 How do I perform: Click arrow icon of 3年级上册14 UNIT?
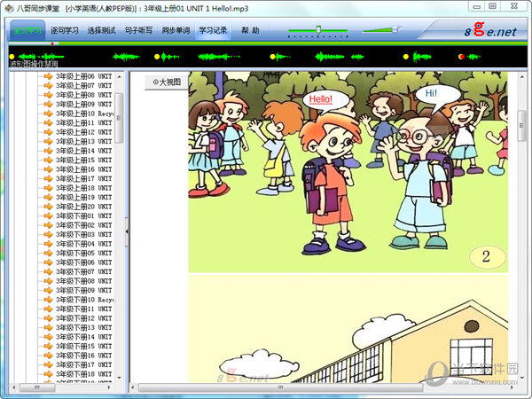48,151
